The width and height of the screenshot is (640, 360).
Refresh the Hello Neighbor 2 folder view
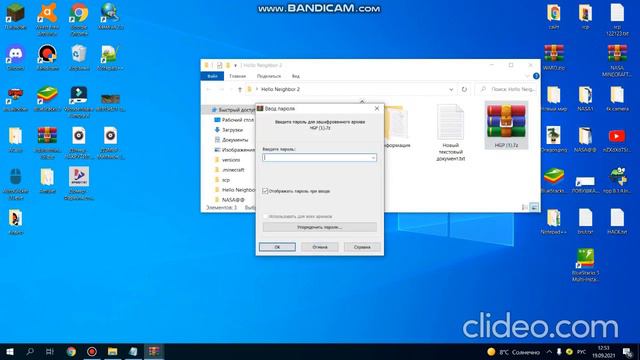464,89
